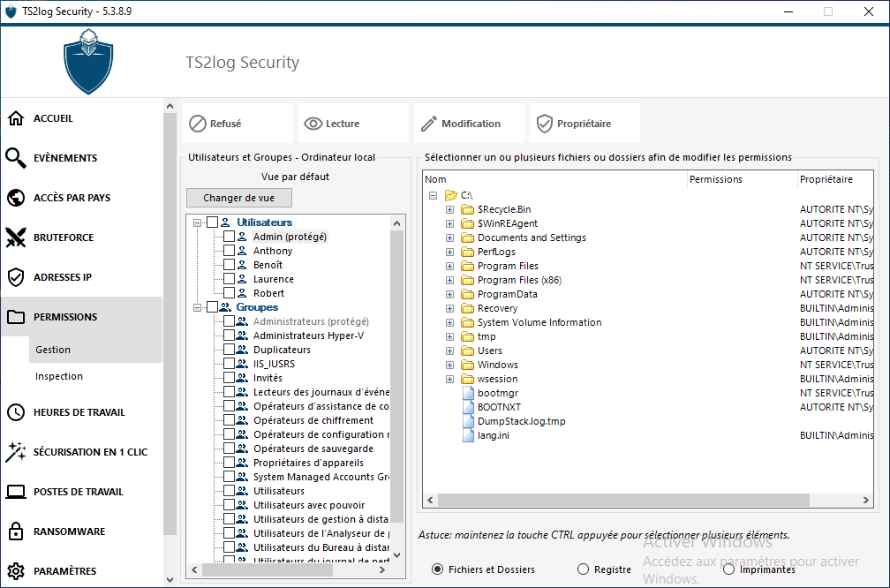Select the Fichiers et Dossiers radio button
The image size is (890, 588).
(437, 569)
